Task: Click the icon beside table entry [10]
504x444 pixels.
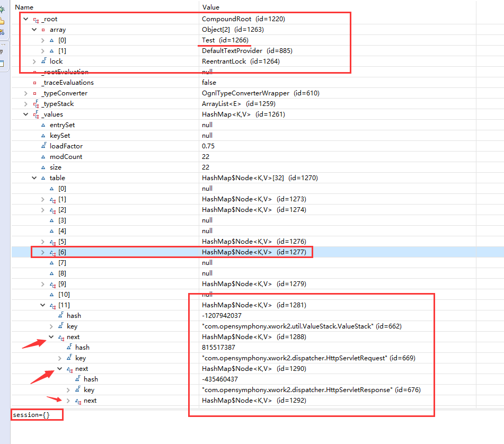Action: (52, 295)
